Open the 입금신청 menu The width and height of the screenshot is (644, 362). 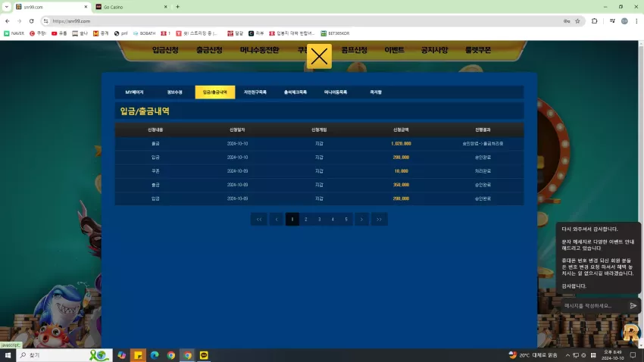tap(165, 50)
